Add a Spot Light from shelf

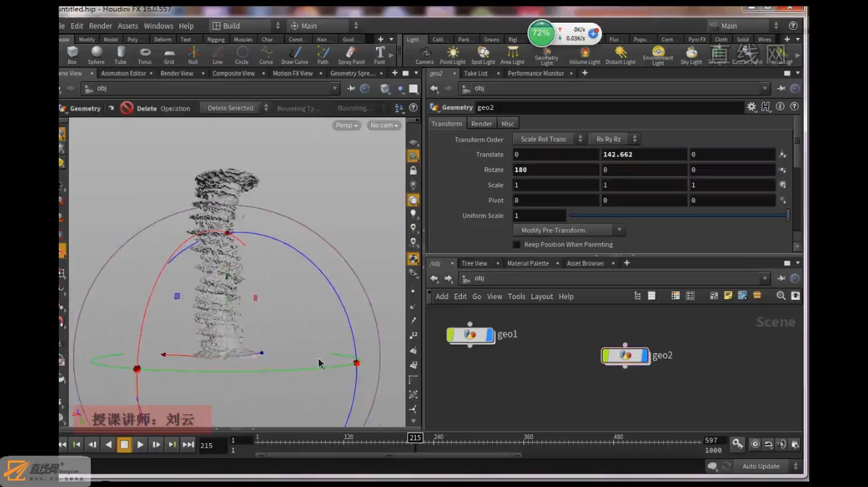(483, 55)
